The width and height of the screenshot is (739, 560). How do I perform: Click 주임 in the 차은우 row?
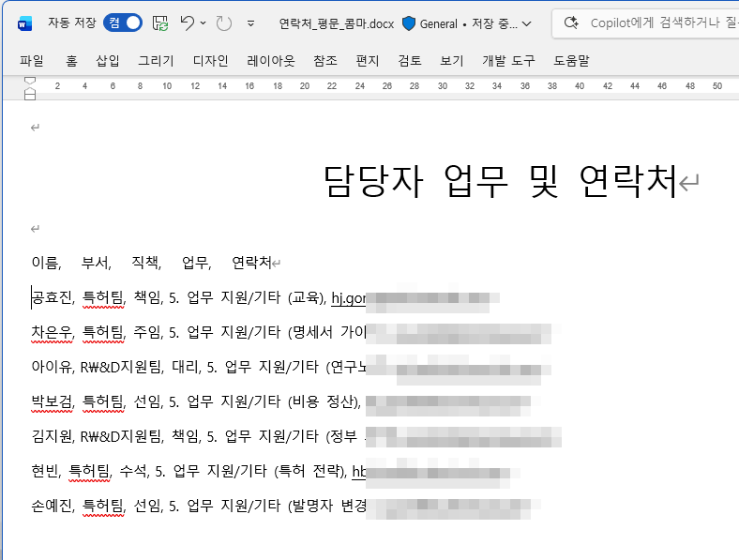pos(147,332)
